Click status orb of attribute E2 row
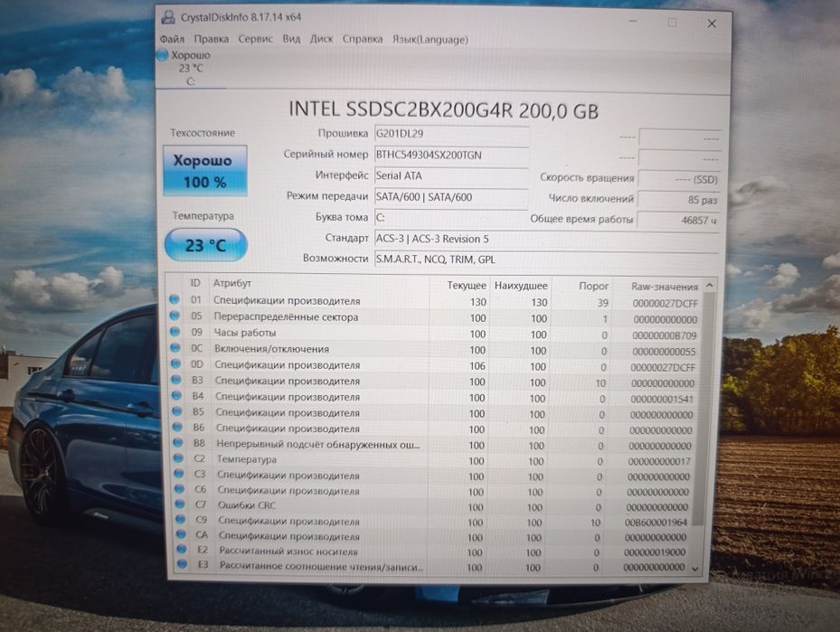 (x=182, y=549)
